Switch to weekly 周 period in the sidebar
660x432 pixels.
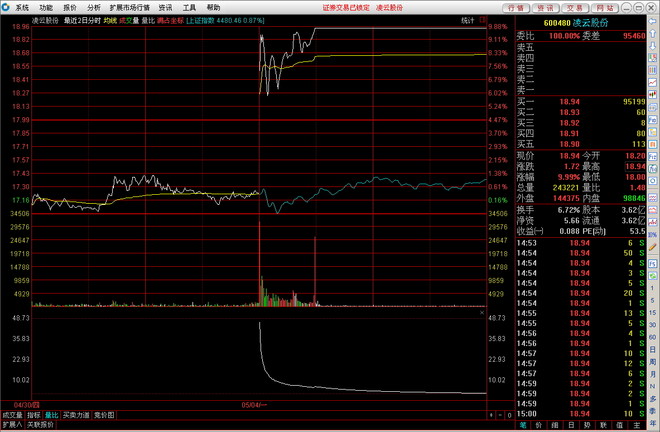click(653, 362)
